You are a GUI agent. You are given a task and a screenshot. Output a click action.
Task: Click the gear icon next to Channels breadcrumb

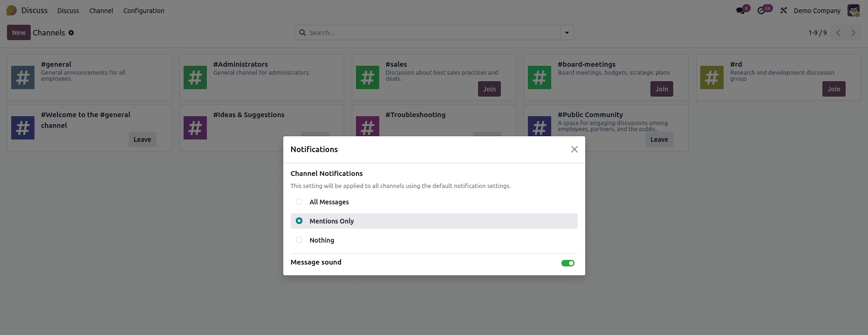click(71, 33)
